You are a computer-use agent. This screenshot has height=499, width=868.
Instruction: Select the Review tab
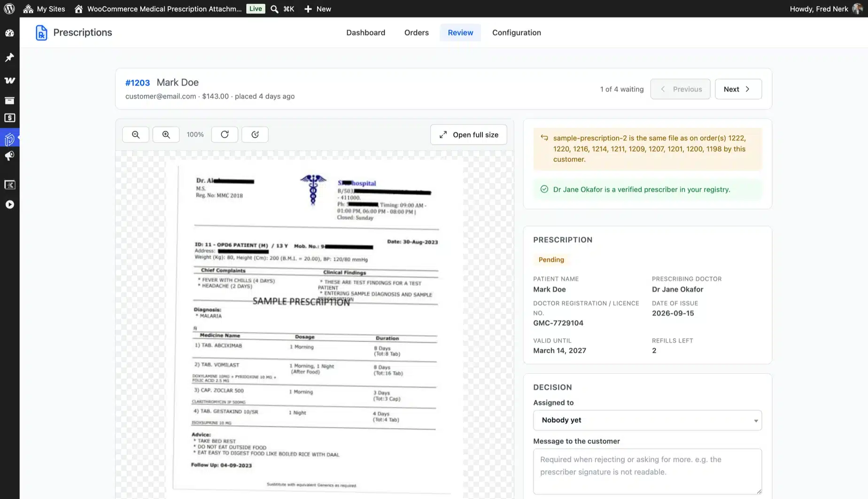[x=460, y=32]
